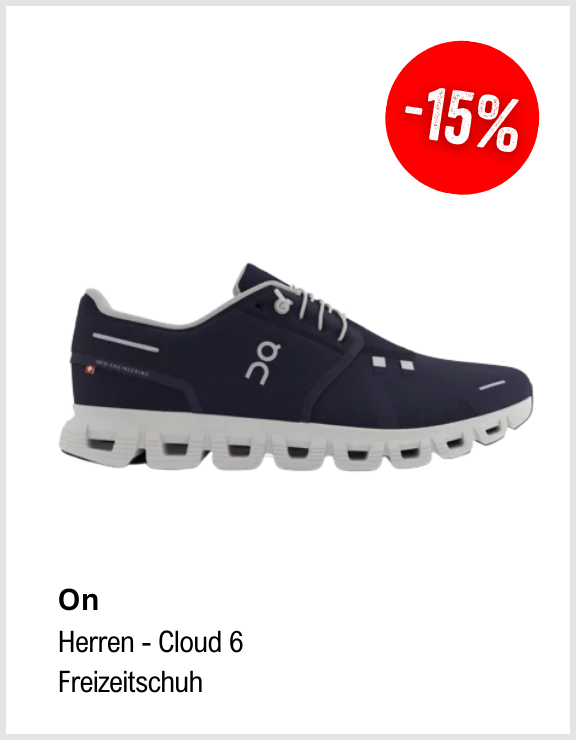Screen dimensions: 576x740
Task: Click the On logo on the shoe side
Action: tap(263, 363)
